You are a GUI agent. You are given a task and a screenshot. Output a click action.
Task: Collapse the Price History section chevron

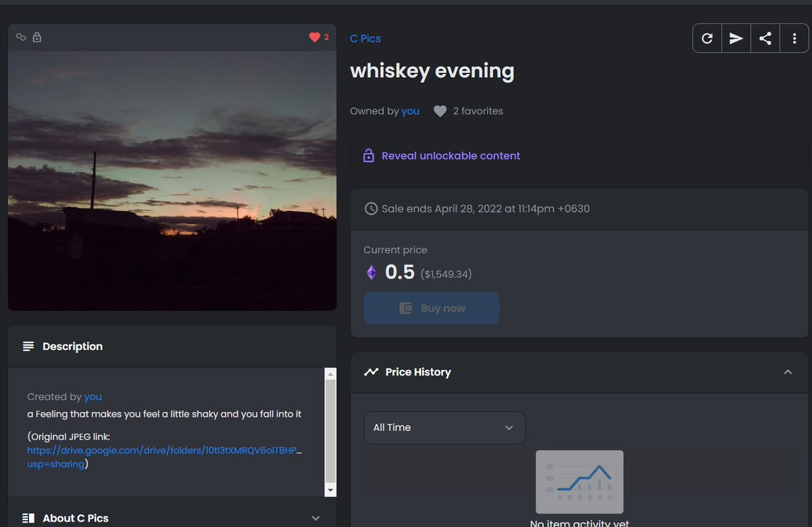(788, 372)
